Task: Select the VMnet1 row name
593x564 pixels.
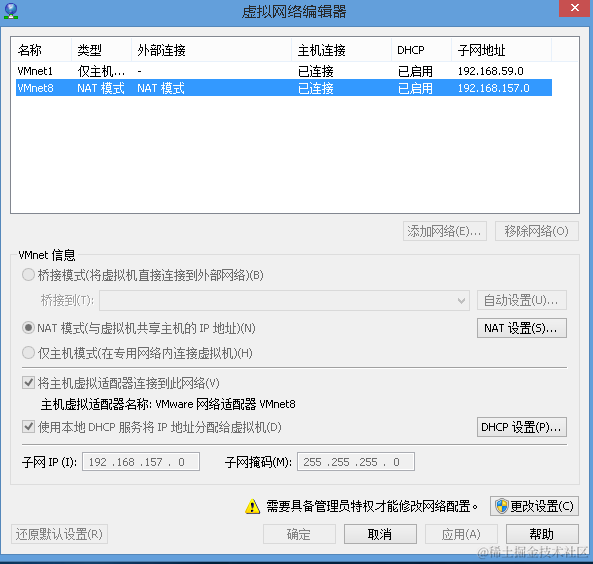Action: click(x=35, y=71)
